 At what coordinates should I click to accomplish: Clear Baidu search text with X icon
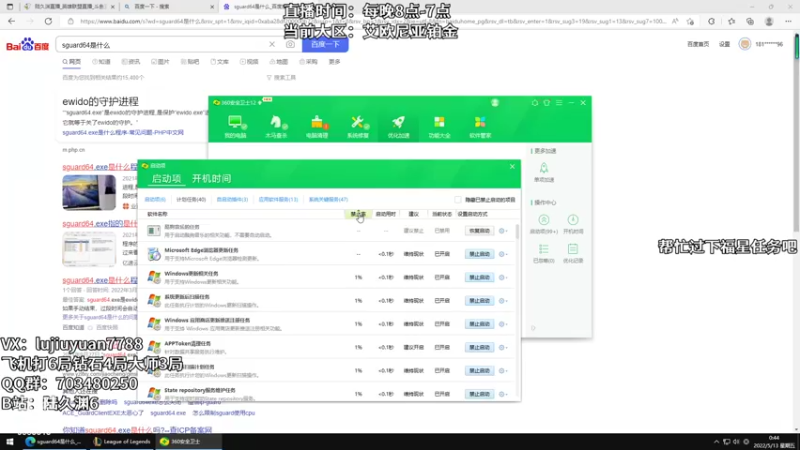[272, 45]
